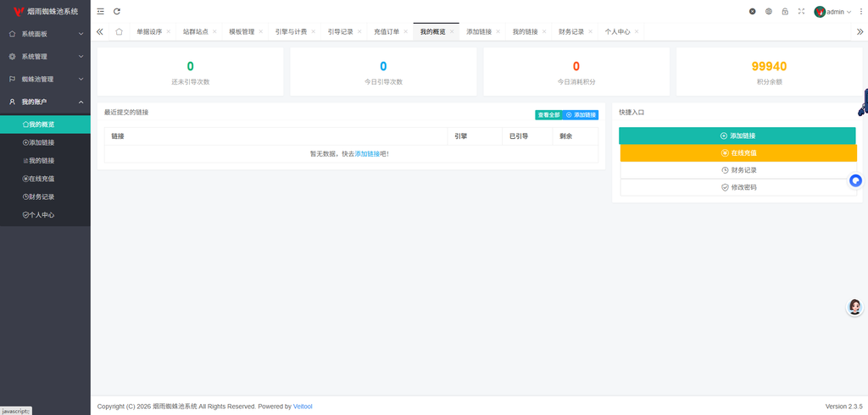Close the 模板管理 tab
This screenshot has width=868, height=415.
[x=261, y=31]
